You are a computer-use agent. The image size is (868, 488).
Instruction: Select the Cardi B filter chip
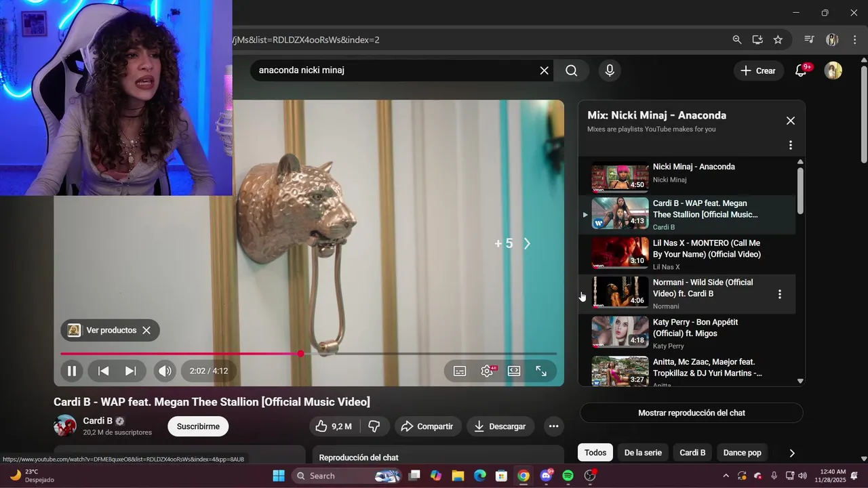coord(692,453)
